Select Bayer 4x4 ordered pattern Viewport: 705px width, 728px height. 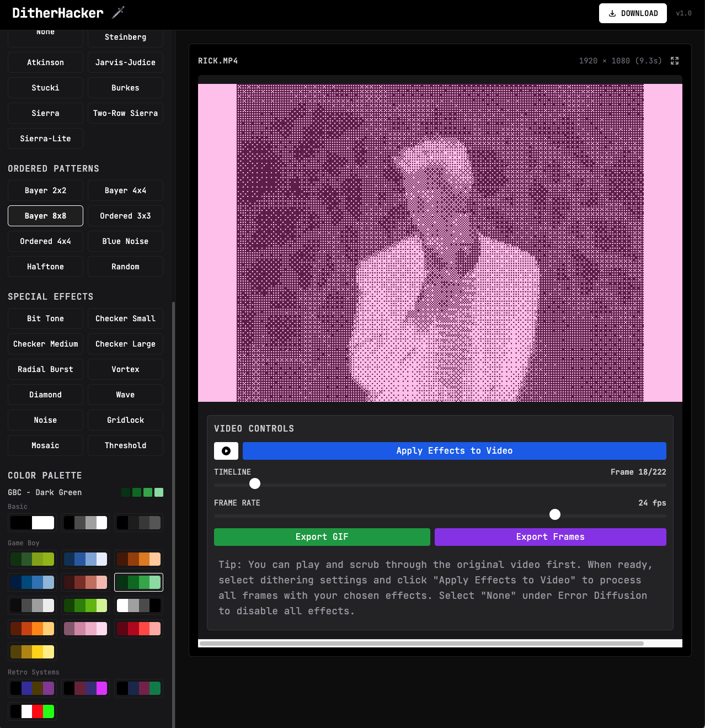(125, 190)
